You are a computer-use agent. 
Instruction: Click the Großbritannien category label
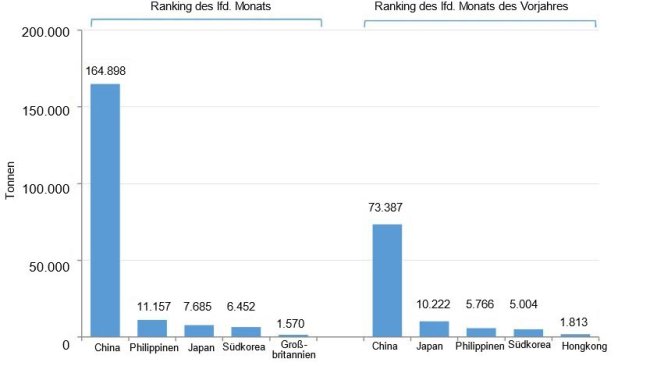pyautogui.click(x=294, y=349)
